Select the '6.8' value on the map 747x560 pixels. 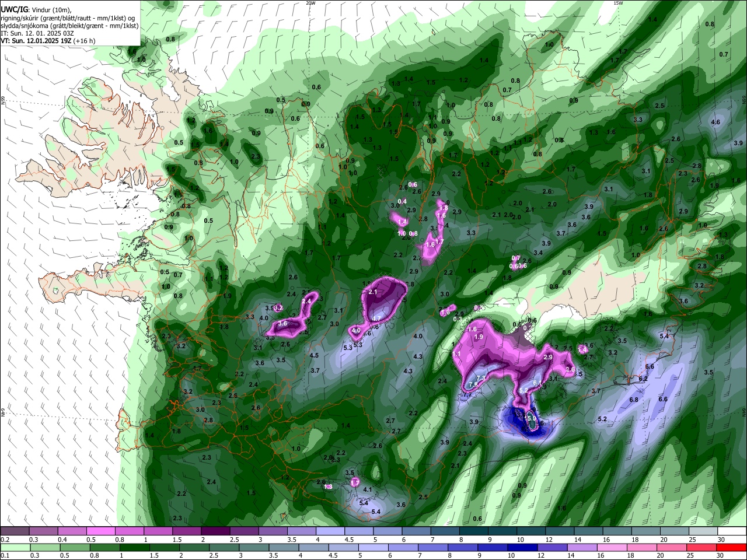634,400
